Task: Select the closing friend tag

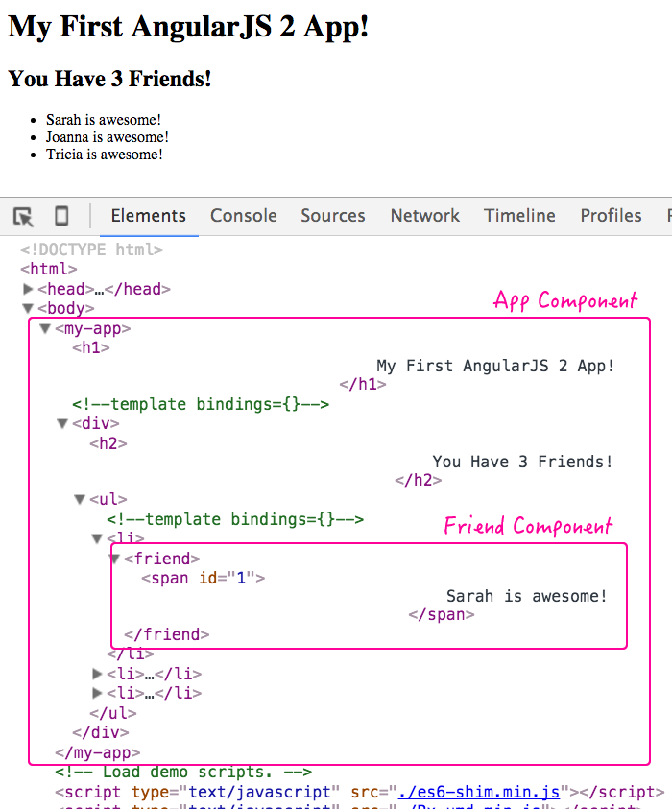Action: point(167,634)
